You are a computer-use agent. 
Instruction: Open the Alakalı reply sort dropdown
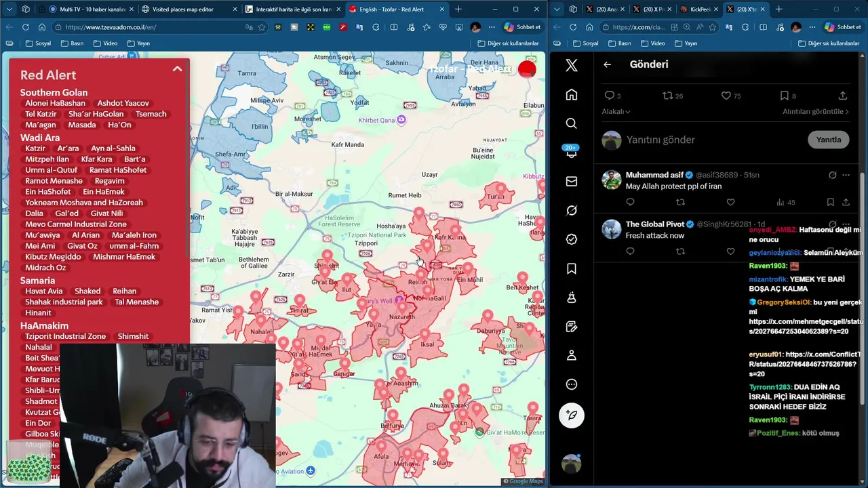tap(616, 111)
